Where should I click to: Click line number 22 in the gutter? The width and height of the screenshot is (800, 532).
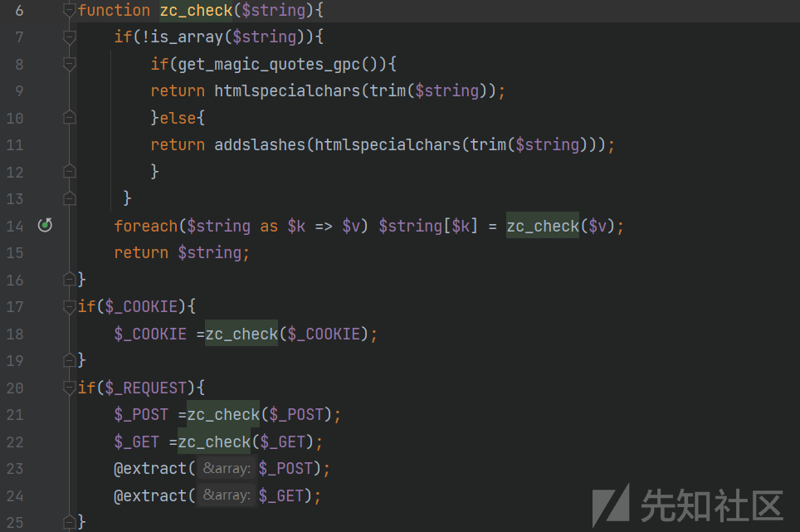pos(15,442)
